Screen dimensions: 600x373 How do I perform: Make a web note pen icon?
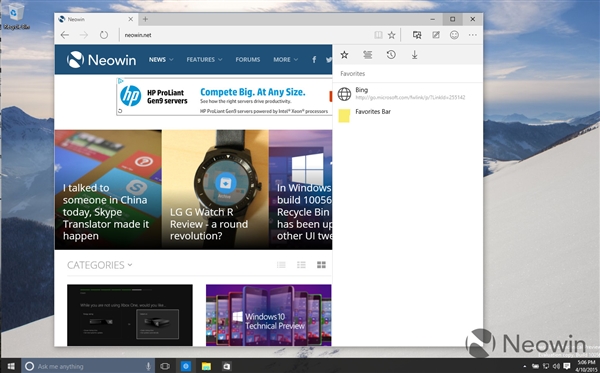(435, 35)
